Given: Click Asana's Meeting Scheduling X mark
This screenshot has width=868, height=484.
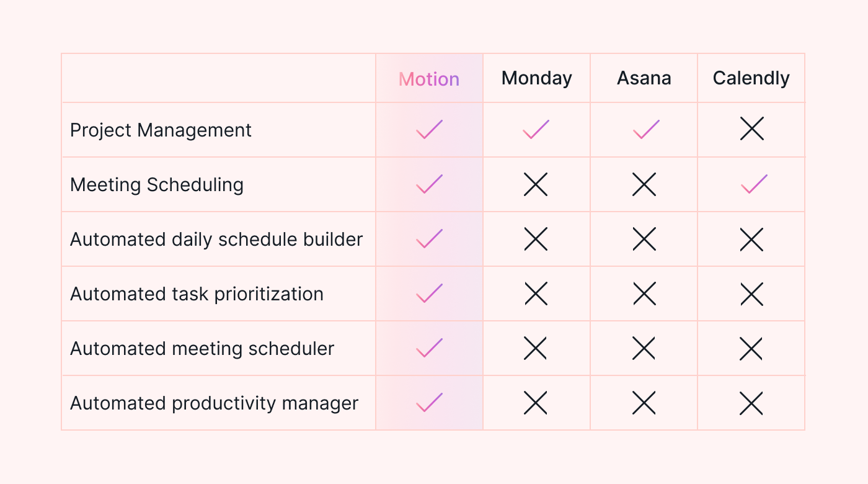Looking at the screenshot, I should 644,184.
